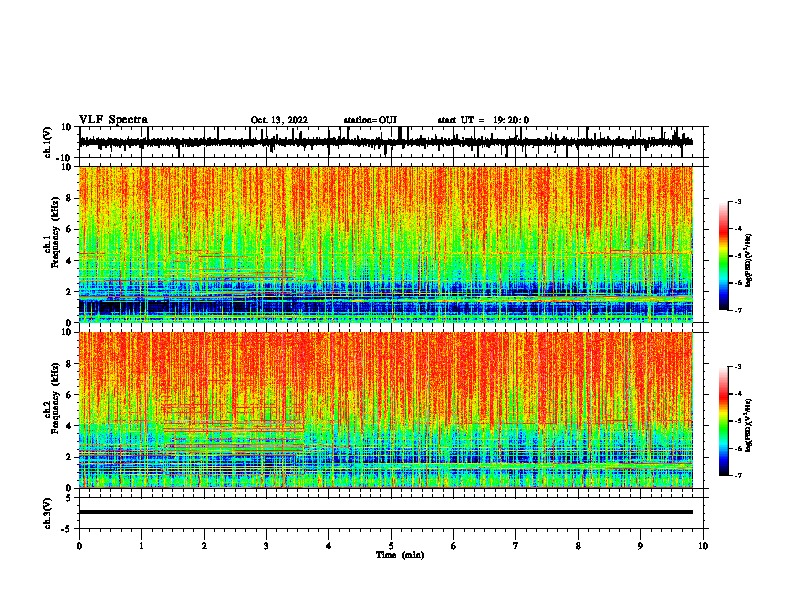Click the "-7" label on ch.2 color scale
This screenshot has height=612, width=792.
737,475
